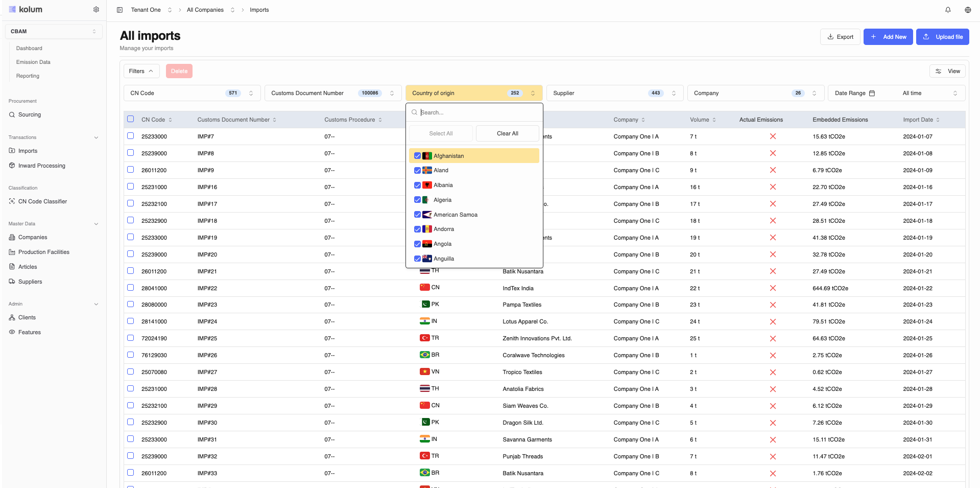Click the country Search input field
Image resolution: width=980 pixels, height=488 pixels.
(479, 112)
